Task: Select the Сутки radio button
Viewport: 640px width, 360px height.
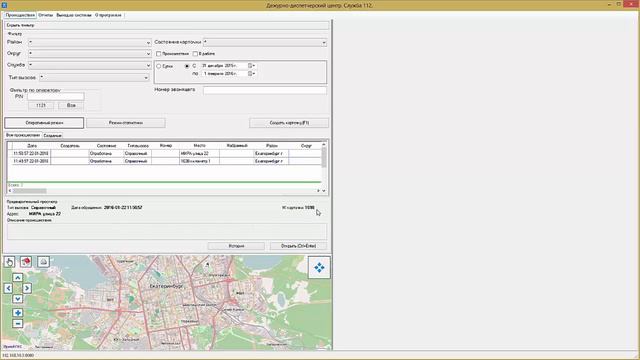Action: (x=159, y=66)
